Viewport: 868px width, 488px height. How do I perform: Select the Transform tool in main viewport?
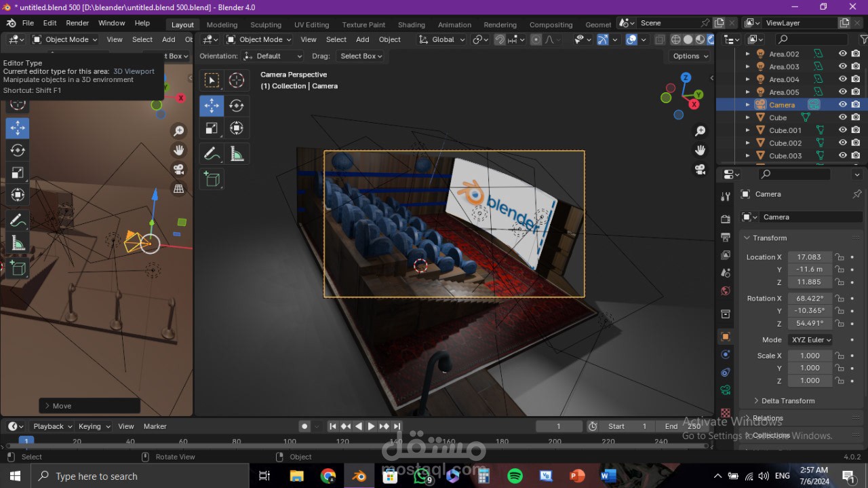(x=236, y=128)
